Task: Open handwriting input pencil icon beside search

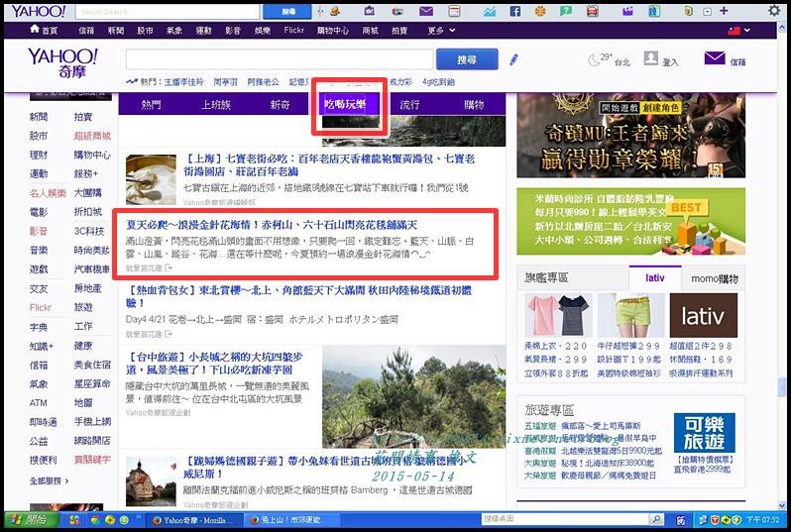Action: coord(513,60)
